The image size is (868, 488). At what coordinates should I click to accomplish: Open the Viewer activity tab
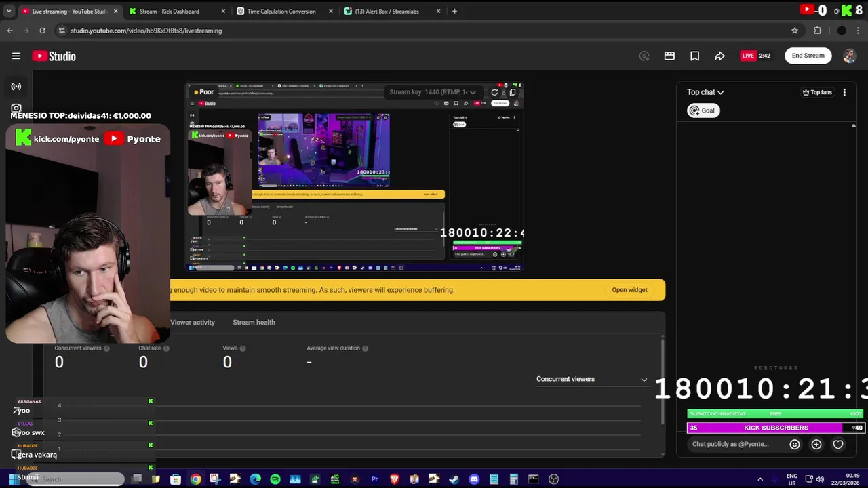pos(193,322)
